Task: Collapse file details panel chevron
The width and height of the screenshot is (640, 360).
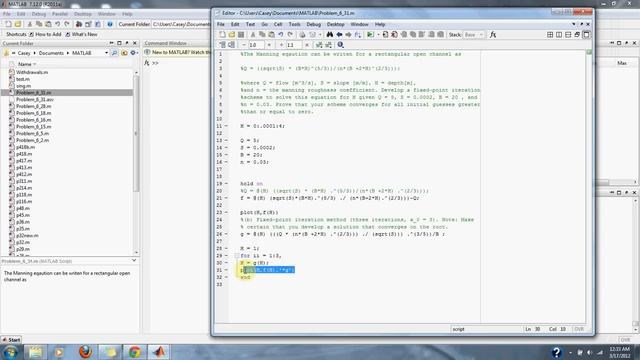Action: [x=134, y=260]
